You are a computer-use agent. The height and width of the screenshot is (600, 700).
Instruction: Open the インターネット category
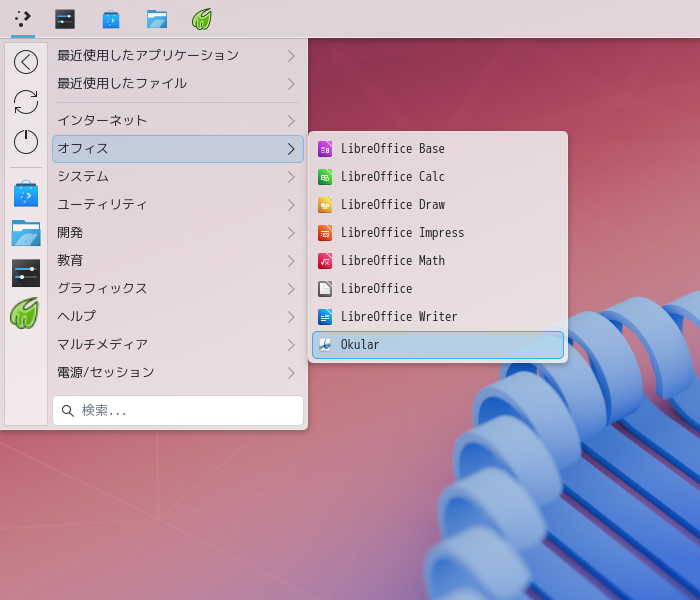(178, 121)
